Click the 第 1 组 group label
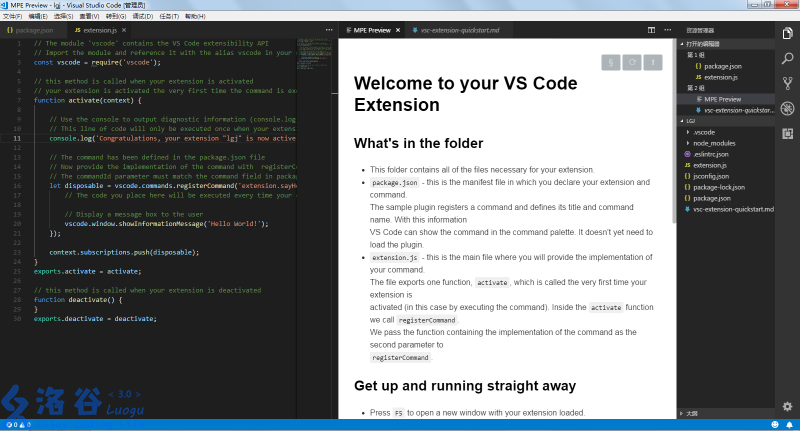The width and height of the screenshot is (800, 431). pyautogui.click(x=695, y=55)
